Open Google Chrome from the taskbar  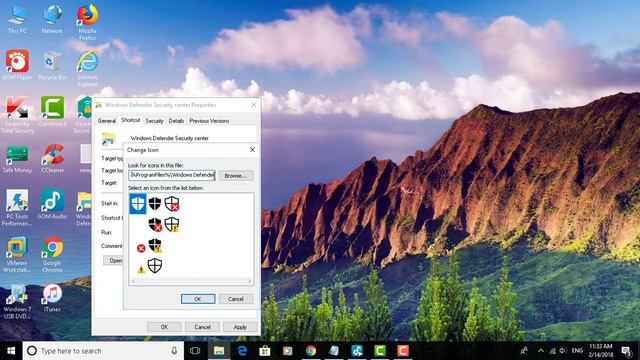point(311,351)
